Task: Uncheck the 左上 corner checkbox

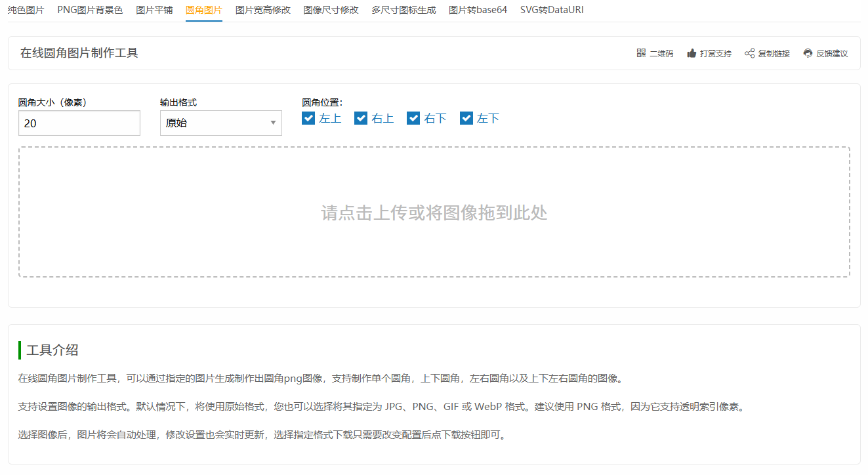Action: (x=308, y=118)
